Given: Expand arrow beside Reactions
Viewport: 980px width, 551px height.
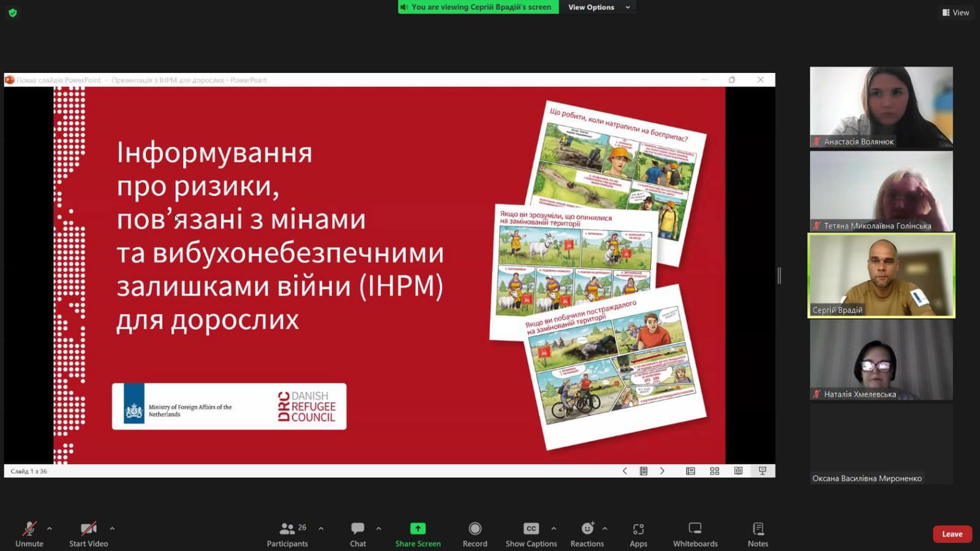Looking at the screenshot, I should point(605,528).
